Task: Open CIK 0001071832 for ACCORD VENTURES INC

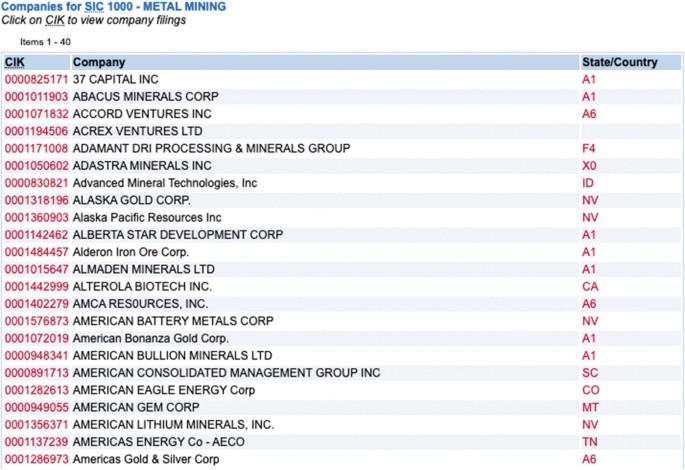Action: pos(36,114)
